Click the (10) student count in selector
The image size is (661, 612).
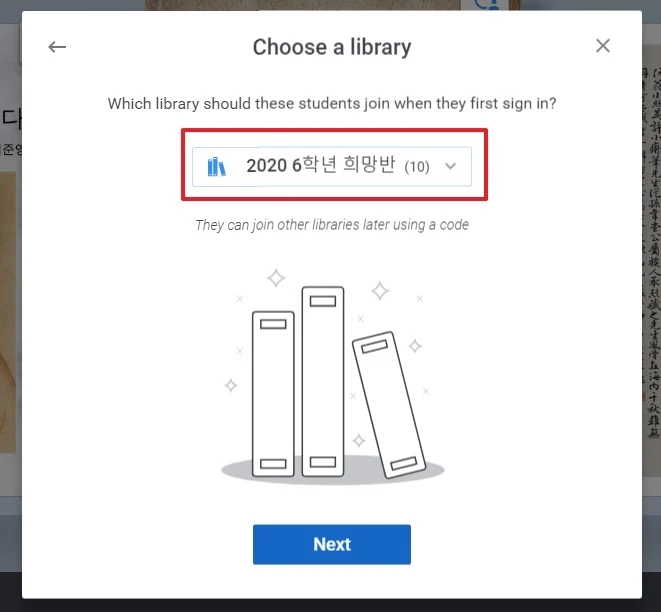point(417,167)
